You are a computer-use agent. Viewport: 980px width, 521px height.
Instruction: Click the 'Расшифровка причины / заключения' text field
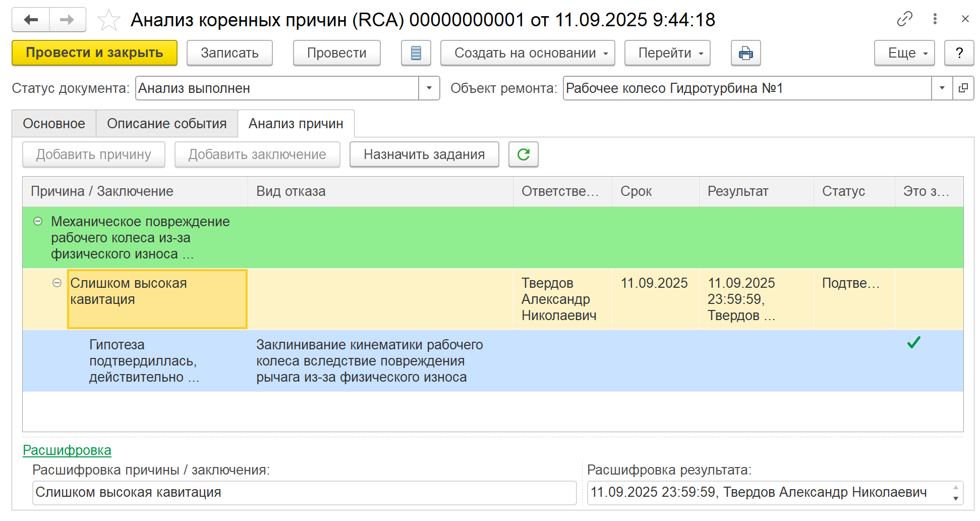point(304,492)
